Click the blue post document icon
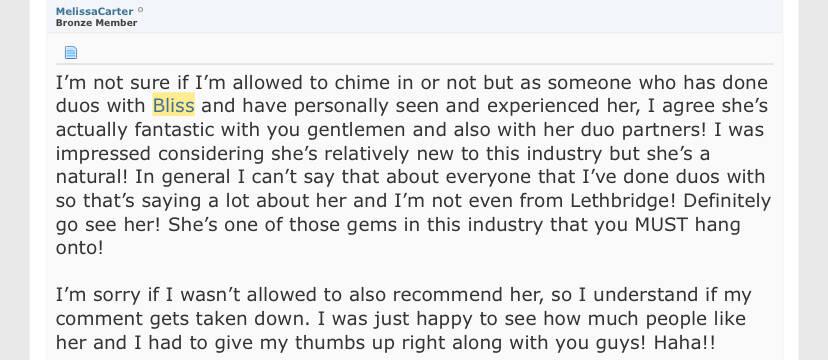This screenshot has width=828, height=360. point(71,52)
